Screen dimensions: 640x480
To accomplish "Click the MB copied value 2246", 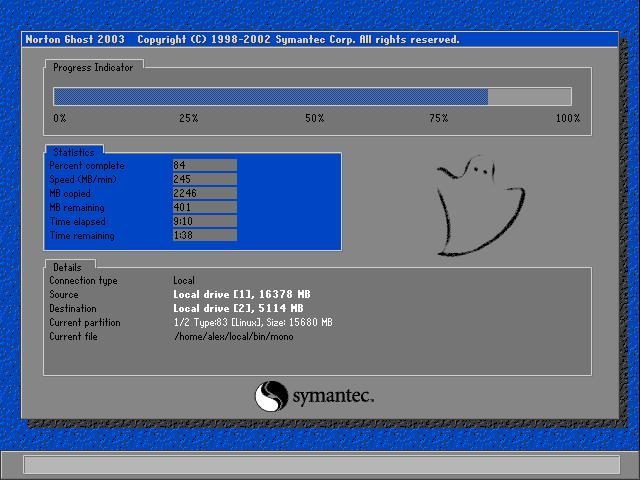I will pos(204,193).
